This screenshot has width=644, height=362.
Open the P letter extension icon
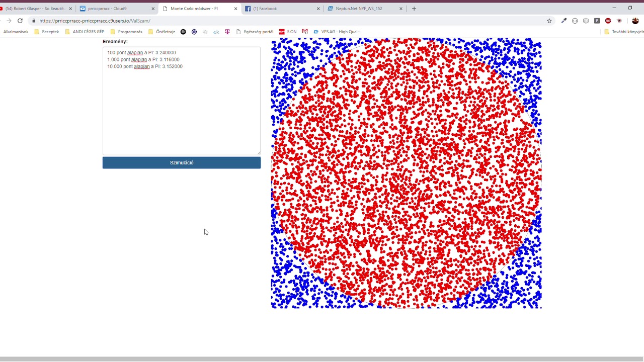(x=597, y=21)
